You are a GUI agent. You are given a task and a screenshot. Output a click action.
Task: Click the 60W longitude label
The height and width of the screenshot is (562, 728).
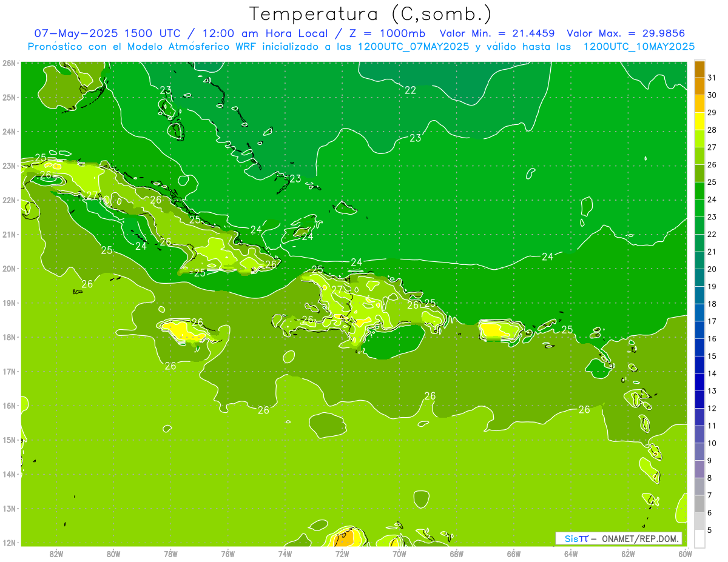(x=686, y=554)
